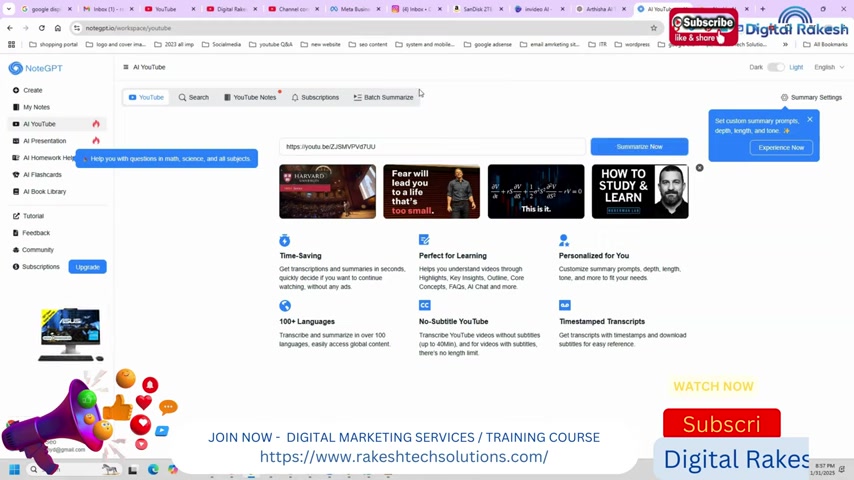Open the hamburger menu beside AI YouTube
The image size is (854, 480).
(125, 67)
